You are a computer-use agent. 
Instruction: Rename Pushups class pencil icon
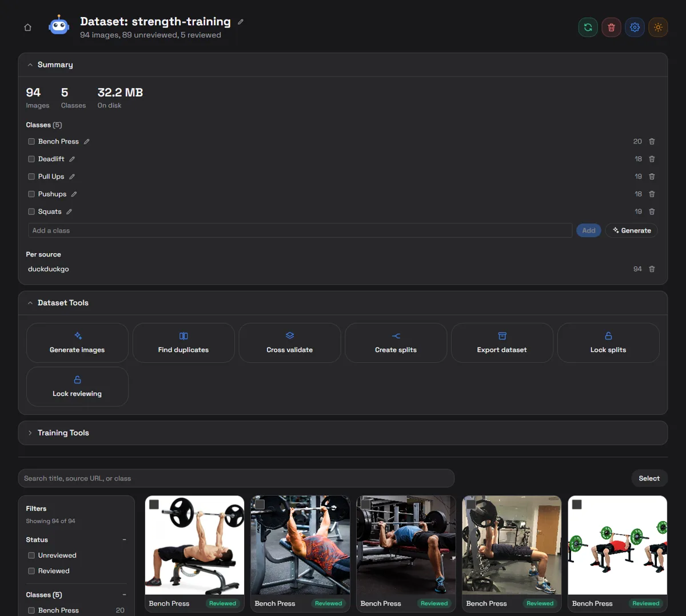(x=74, y=194)
